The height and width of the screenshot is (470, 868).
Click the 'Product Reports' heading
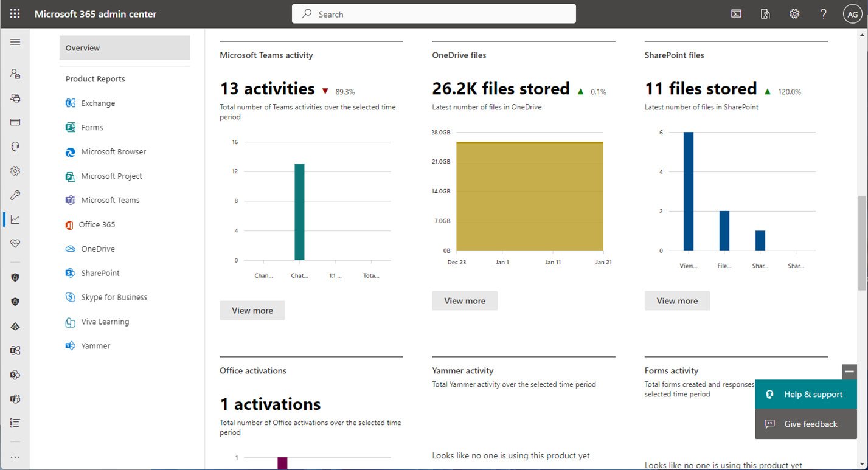coord(95,79)
